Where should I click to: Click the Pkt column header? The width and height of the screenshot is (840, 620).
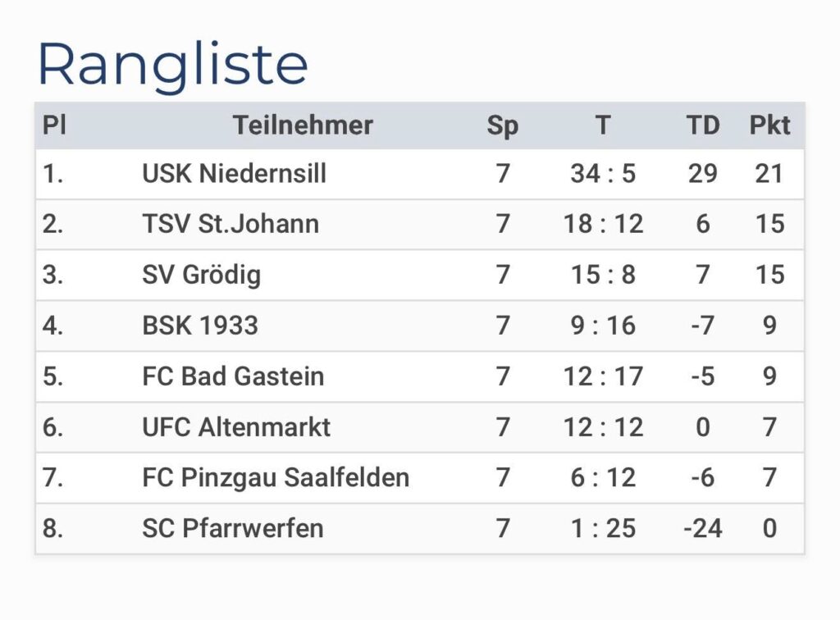coord(769,125)
